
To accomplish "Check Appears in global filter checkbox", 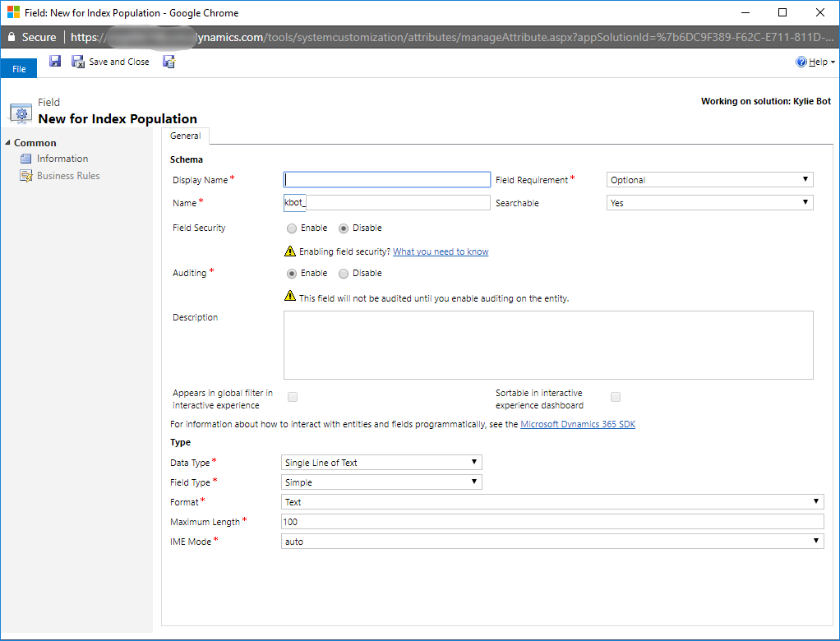I will (293, 398).
